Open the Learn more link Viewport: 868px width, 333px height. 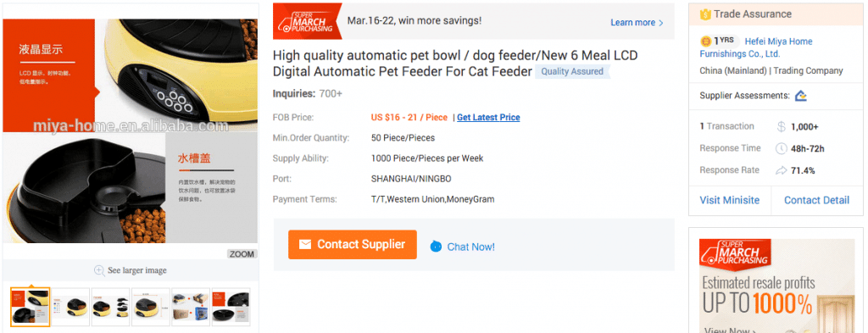tap(637, 23)
